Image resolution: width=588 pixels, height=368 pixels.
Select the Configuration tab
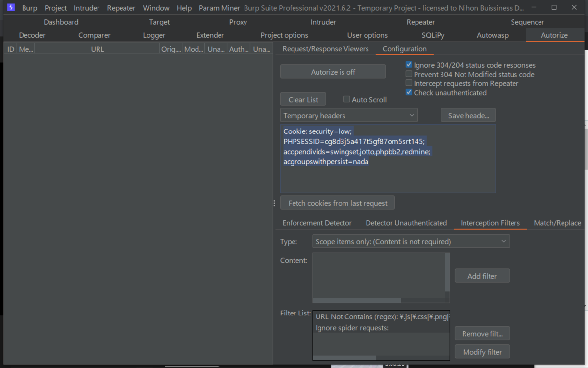[x=404, y=49]
